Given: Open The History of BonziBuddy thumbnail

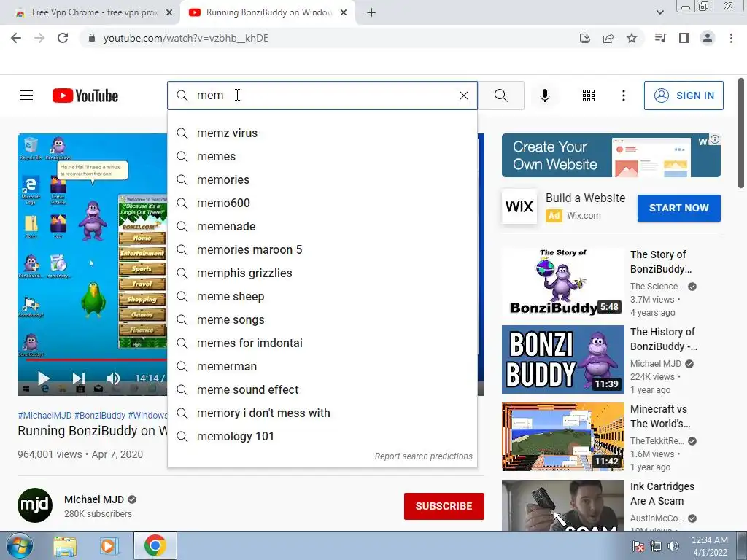Looking at the screenshot, I should coord(562,359).
